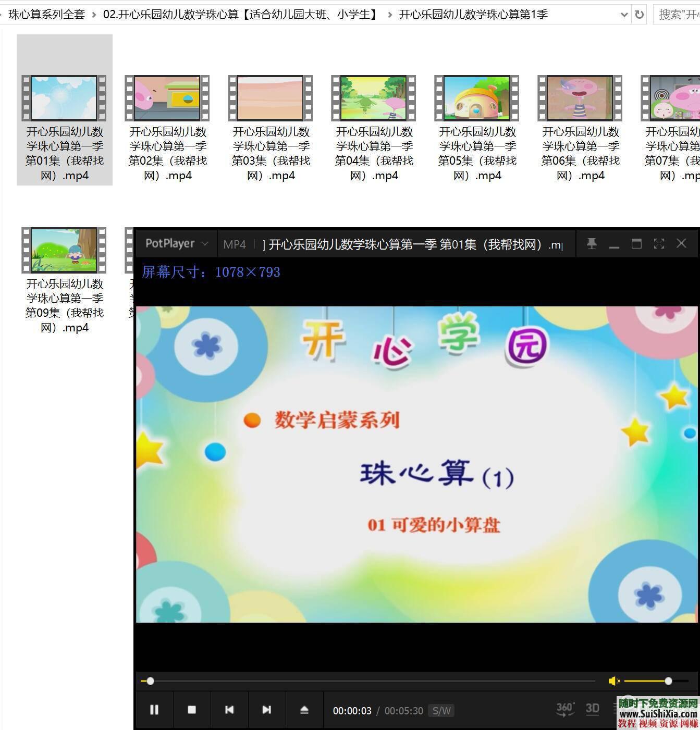Open media with the eject icon

(x=304, y=710)
